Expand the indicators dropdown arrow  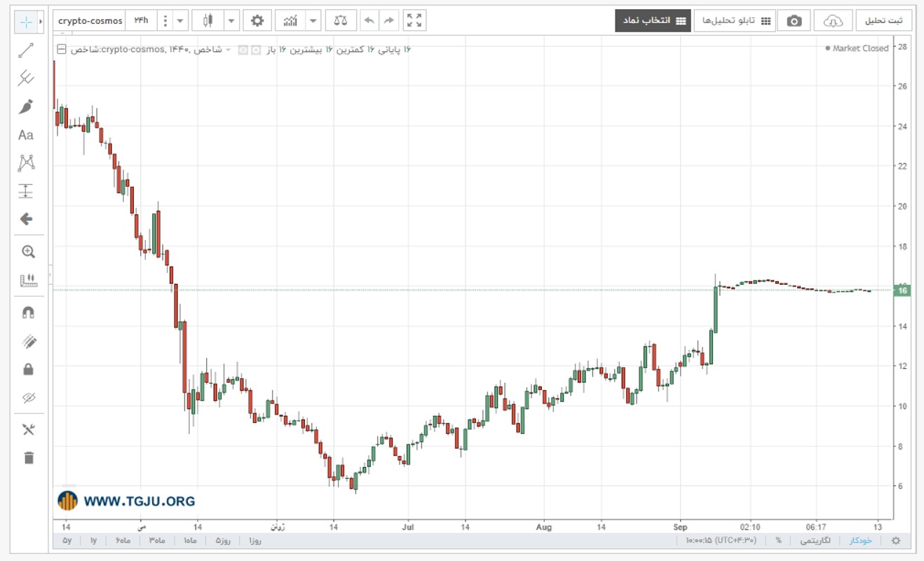pos(313,21)
